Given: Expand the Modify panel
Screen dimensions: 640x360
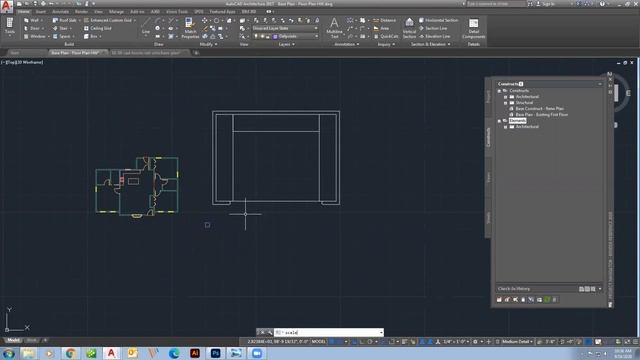Looking at the screenshot, I should [208, 44].
